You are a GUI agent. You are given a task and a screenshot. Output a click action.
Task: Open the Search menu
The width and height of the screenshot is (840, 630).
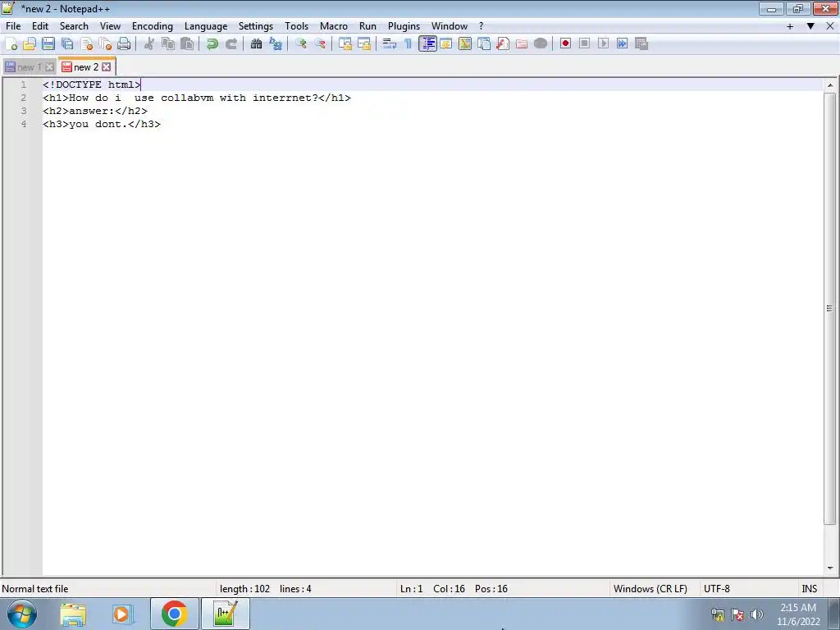click(x=74, y=26)
